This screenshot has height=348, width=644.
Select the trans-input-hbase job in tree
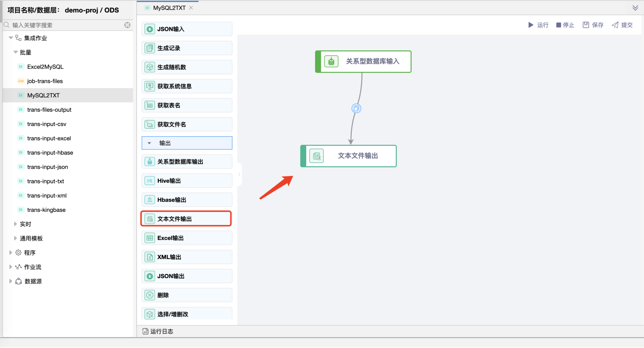50,153
